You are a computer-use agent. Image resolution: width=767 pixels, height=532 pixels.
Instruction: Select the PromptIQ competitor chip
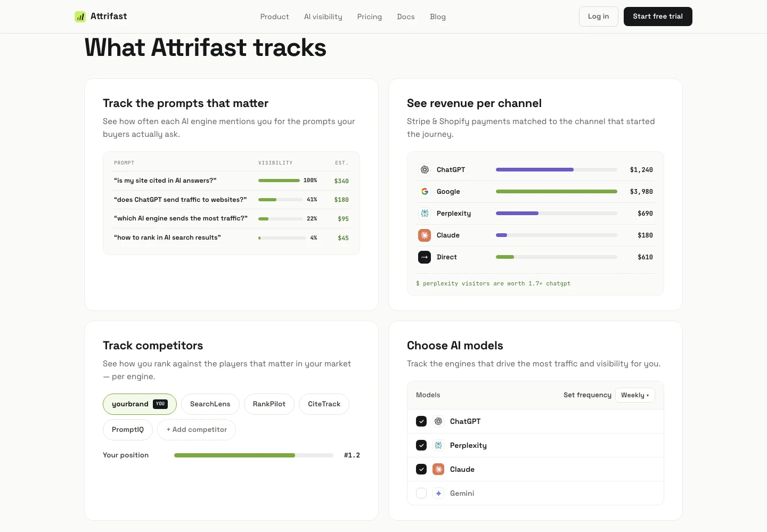[x=128, y=430]
